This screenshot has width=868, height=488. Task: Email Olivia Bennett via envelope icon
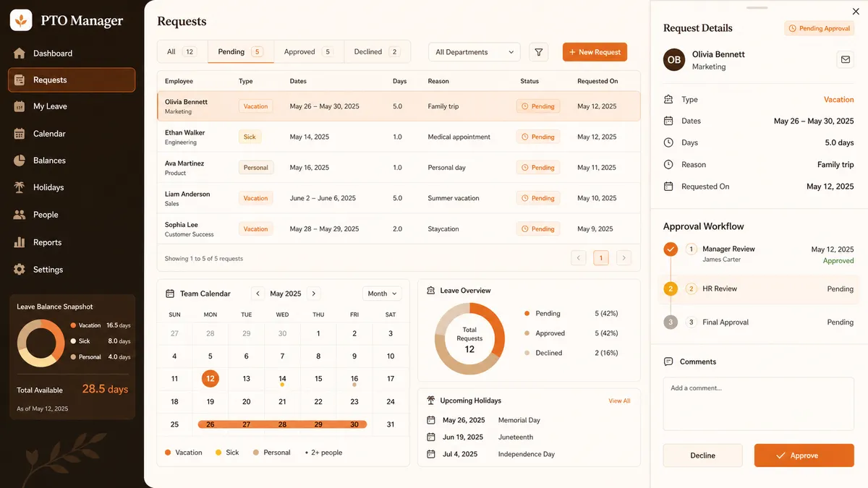tap(845, 60)
